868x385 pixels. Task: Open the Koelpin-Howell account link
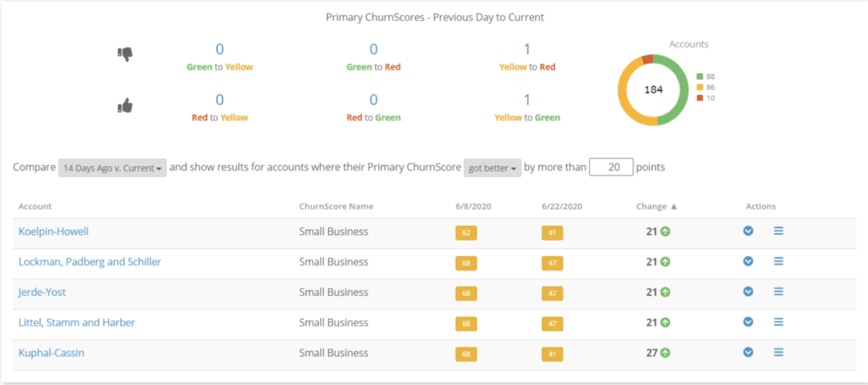54,232
